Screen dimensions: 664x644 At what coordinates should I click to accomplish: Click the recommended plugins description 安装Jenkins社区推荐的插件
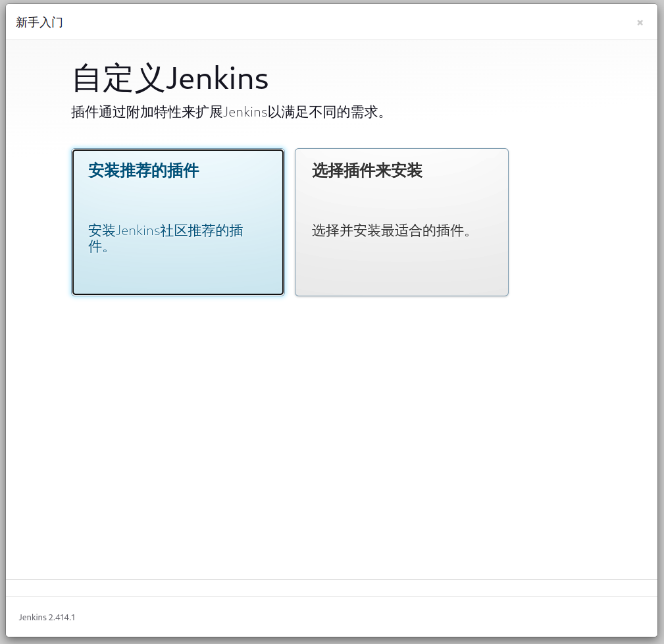click(x=165, y=238)
